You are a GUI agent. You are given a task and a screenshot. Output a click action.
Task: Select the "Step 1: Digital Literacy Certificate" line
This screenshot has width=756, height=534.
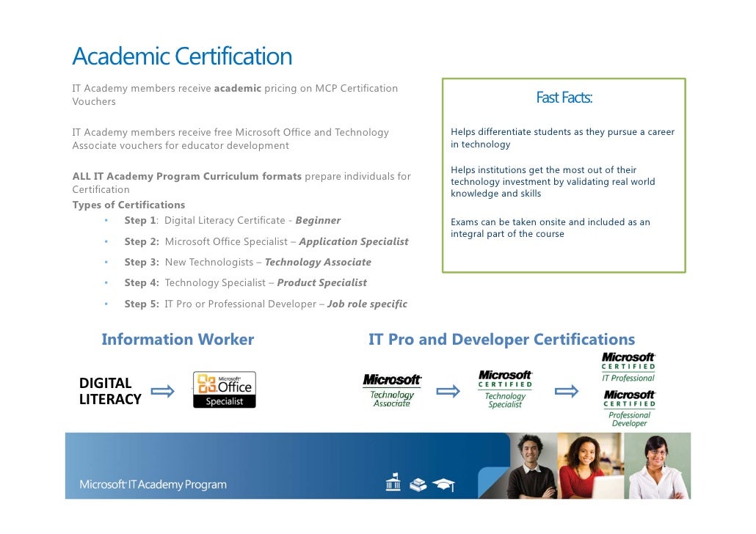tap(233, 220)
